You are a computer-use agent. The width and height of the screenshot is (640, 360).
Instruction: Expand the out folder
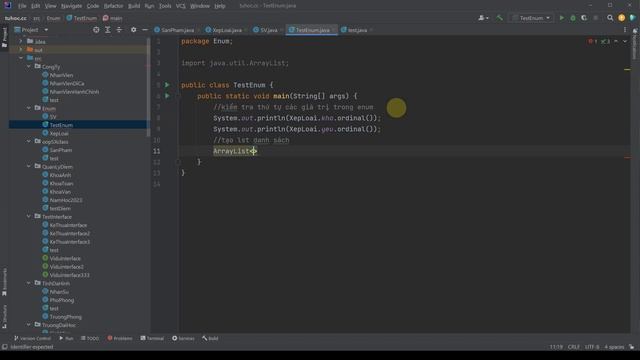(21, 49)
